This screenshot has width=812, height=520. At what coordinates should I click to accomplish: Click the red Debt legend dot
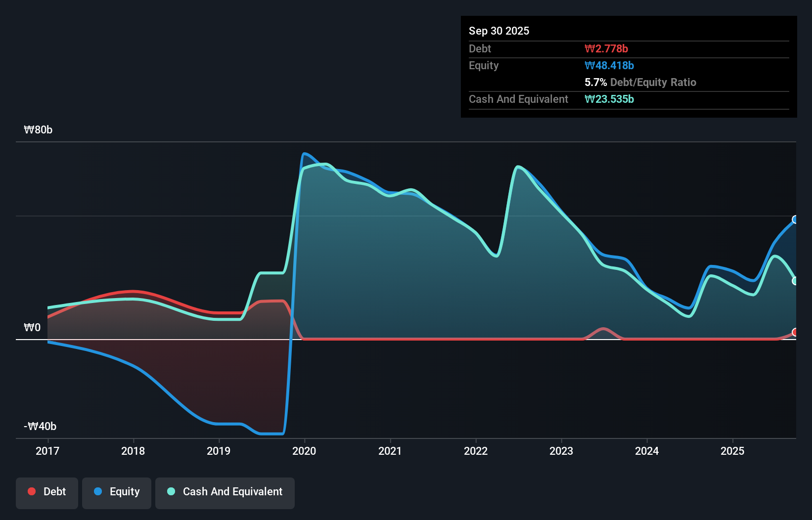(31, 491)
